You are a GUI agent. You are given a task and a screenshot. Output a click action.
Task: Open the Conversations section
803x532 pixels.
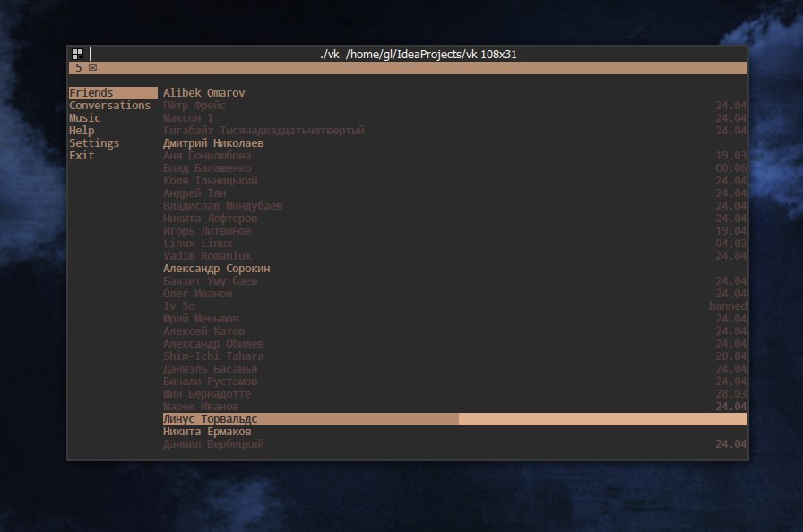(x=110, y=106)
